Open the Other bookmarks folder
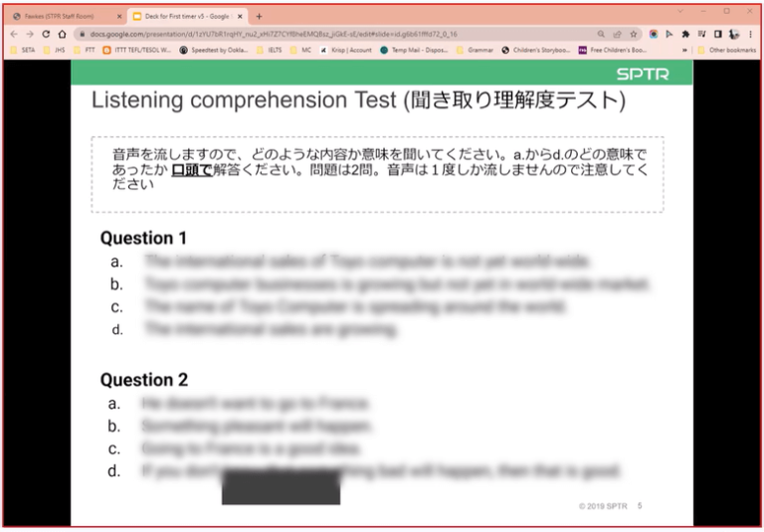Image resolution: width=764 pixels, height=532 pixels. tap(726, 50)
